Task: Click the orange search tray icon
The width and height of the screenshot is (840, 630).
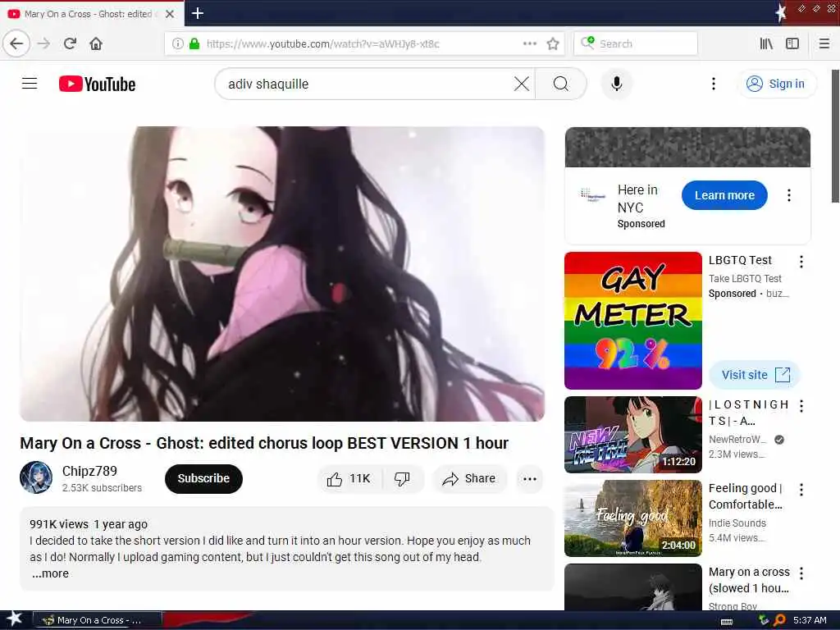Action: click(x=779, y=620)
